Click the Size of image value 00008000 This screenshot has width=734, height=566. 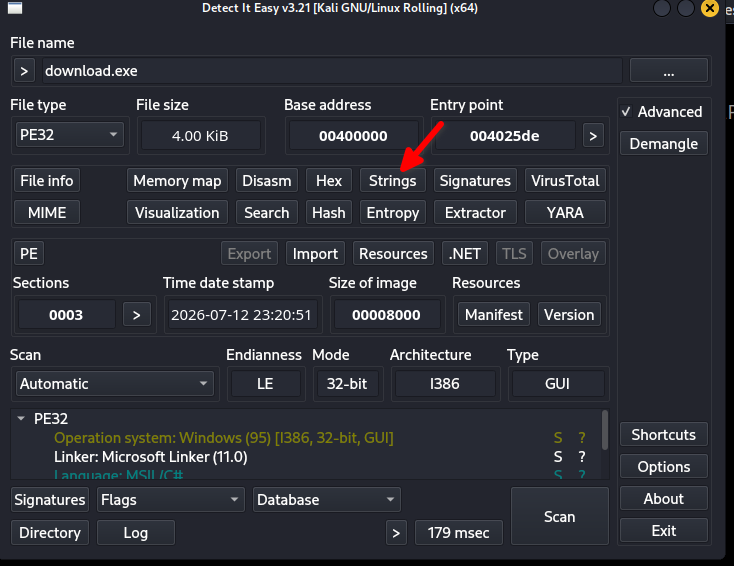click(x=386, y=315)
